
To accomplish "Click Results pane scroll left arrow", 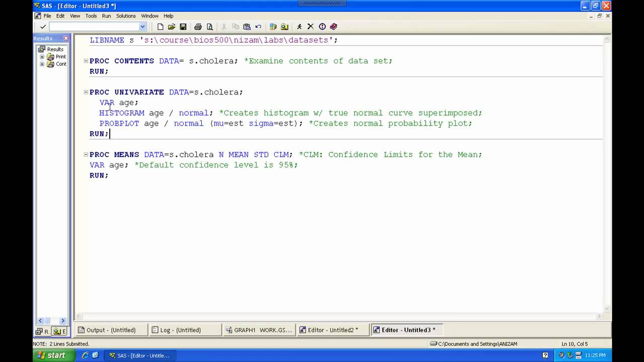I will [x=40, y=321].
